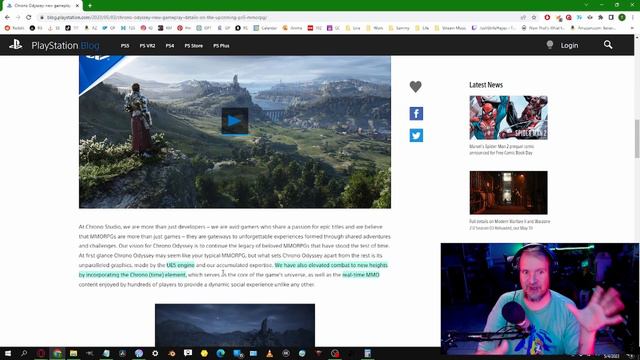Open the PS5 menu item

coord(125,46)
